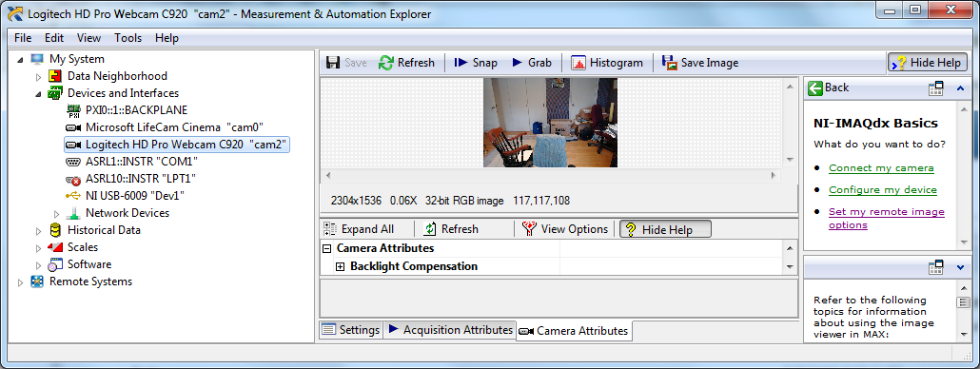Open View Options for attributes
The width and height of the screenshot is (980, 369).
tap(565, 229)
